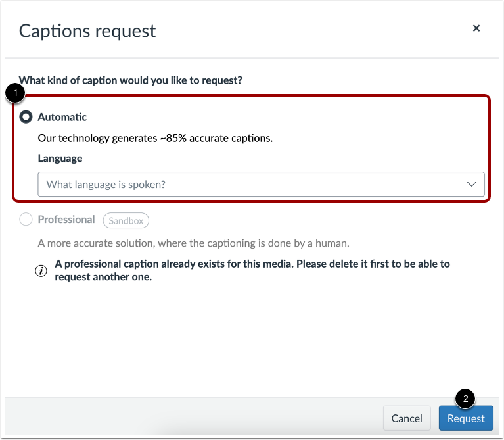This screenshot has width=504, height=440.
Task: Click the step 1 marker badge
Action: click(15, 95)
